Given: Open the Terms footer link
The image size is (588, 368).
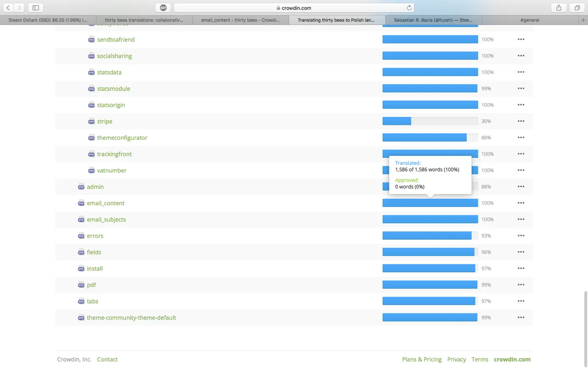Looking at the screenshot, I should click(480, 359).
